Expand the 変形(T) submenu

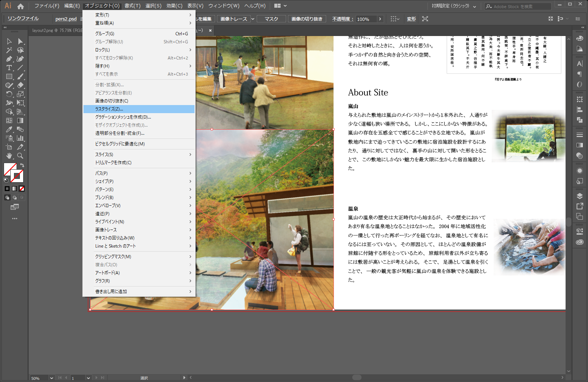click(139, 15)
